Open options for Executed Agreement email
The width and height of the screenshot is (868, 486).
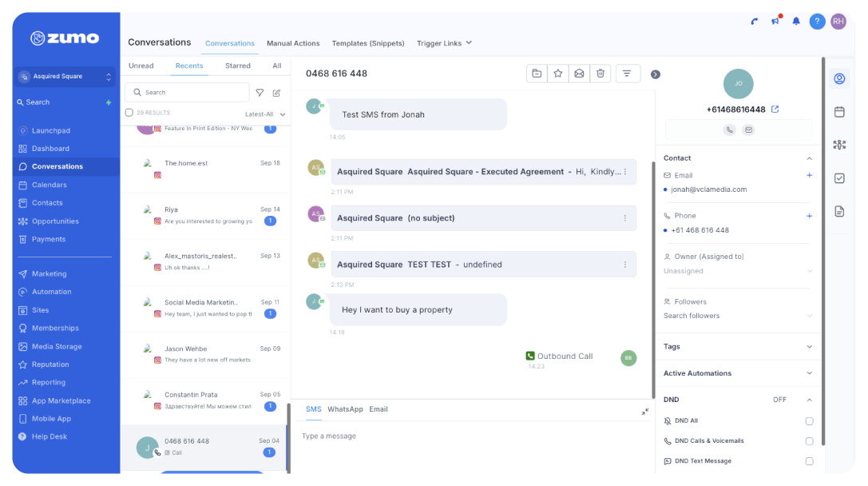(x=625, y=172)
